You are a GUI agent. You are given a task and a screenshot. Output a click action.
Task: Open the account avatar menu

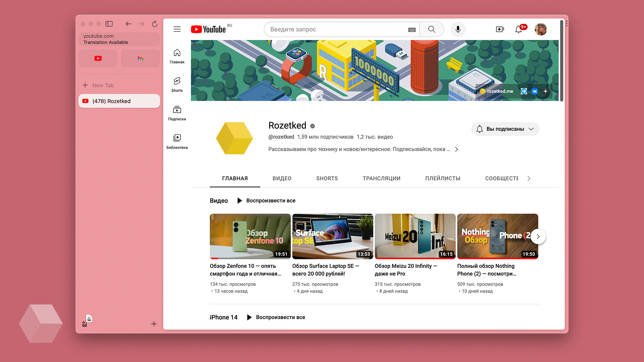click(x=541, y=29)
